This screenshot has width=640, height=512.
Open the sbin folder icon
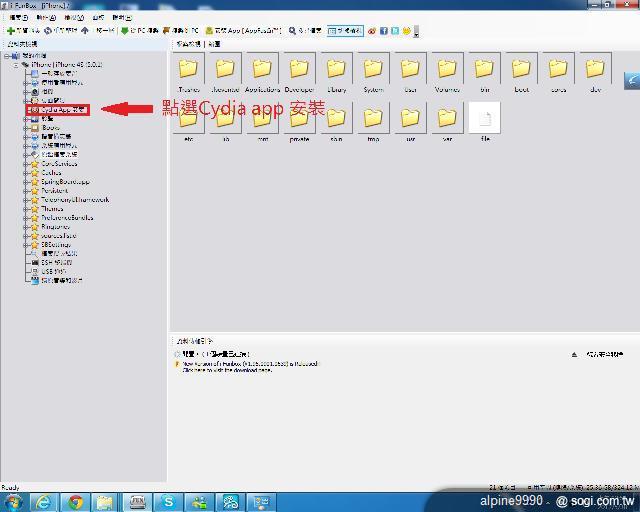[x=336, y=118]
